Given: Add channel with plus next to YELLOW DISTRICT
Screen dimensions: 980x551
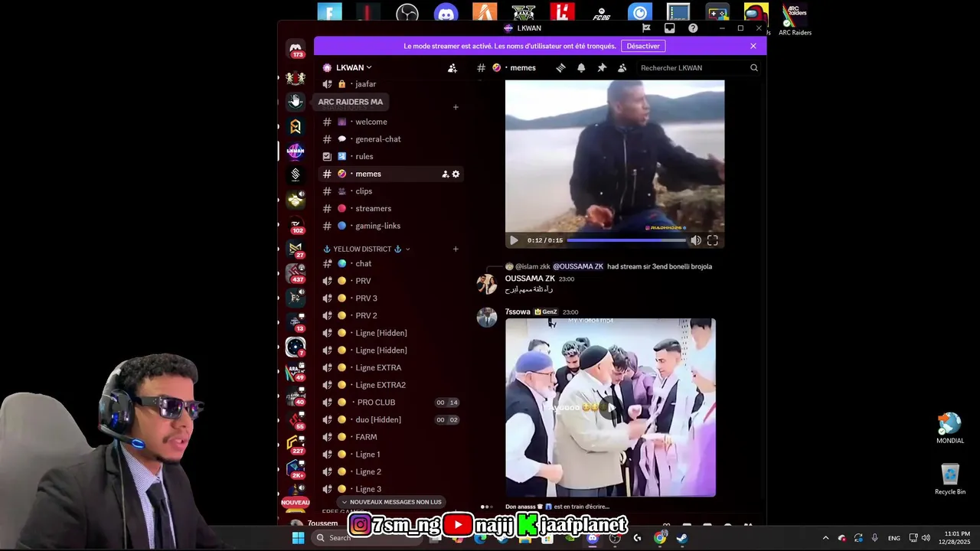Looking at the screenshot, I should point(456,249).
